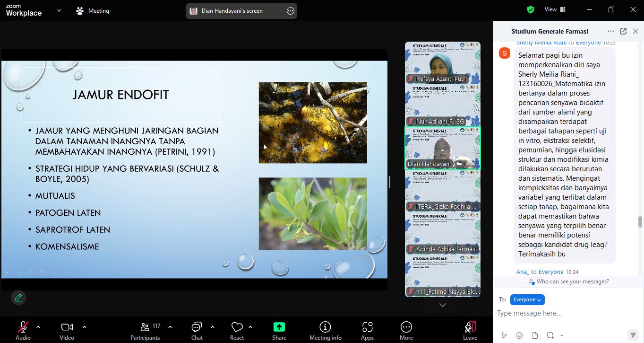Unmute the microphone Audio button
This screenshot has width=644, height=343.
[x=23, y=330]
